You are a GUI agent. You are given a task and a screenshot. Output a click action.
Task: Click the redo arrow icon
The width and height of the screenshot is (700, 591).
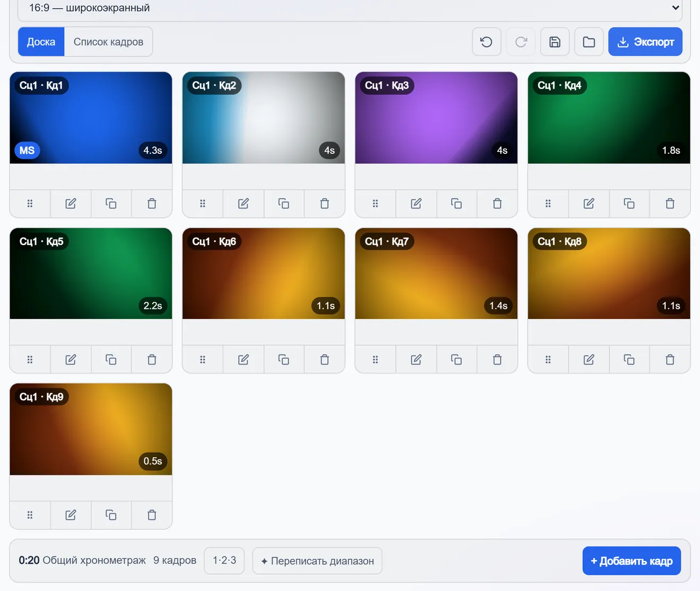(521, 42)
